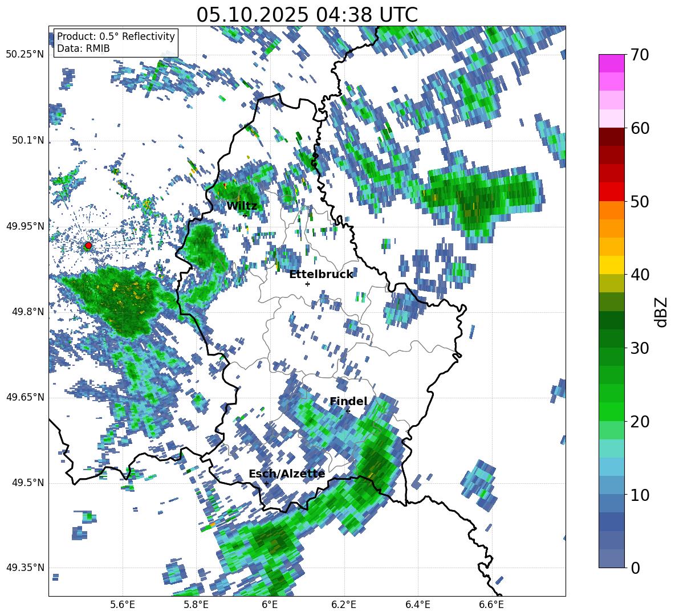The height and width of the screenshot is (616, 675).
Task: Click the Ettelbruck city label
Action: [x=321, y=275]
